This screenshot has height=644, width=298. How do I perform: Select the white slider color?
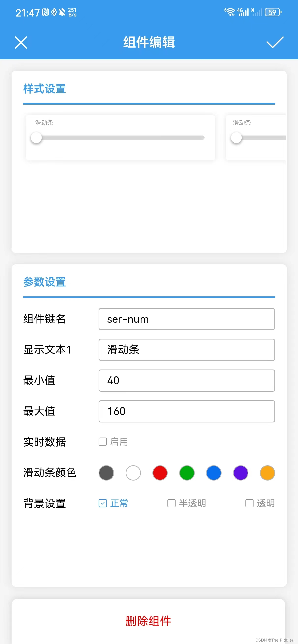pyautogui.click(x=133, y=473)
